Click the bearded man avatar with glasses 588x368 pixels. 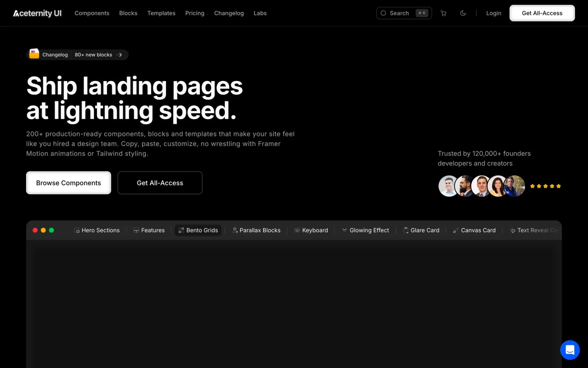pyautogui.click(x=465, y=186)
